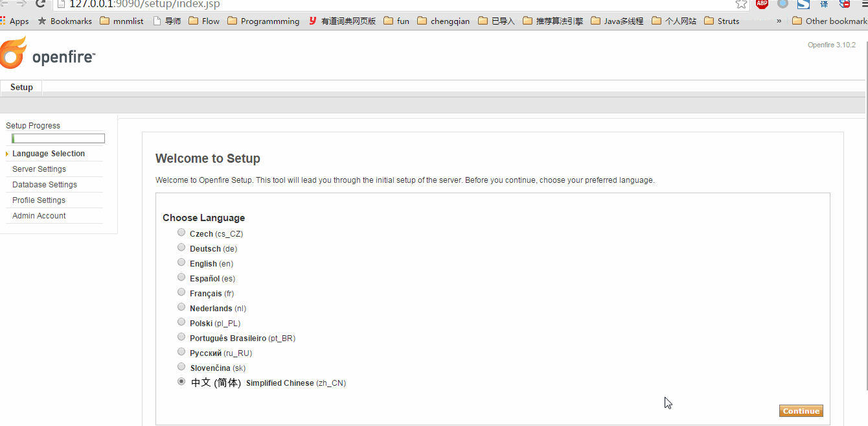This screenshot has width=868, height=426.
Task: Show more bookmarks with the chevron
Action: 779,21
